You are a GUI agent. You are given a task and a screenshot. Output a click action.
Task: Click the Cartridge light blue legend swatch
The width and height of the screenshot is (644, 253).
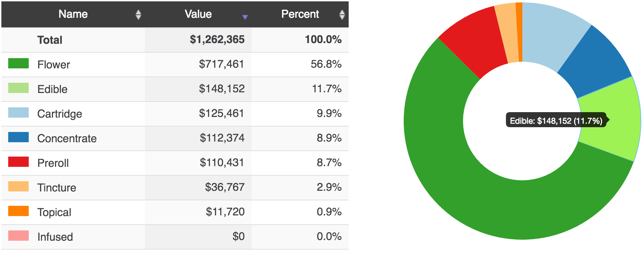[18, 113]
